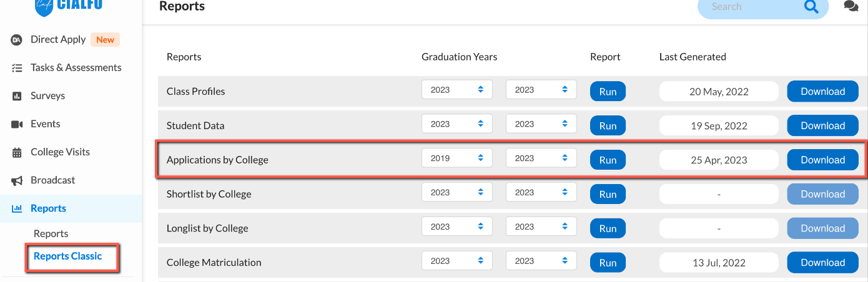868x282 pixels.
Task: Select Reports Classic in the sidebar
Action: click(x=67, y=256)
